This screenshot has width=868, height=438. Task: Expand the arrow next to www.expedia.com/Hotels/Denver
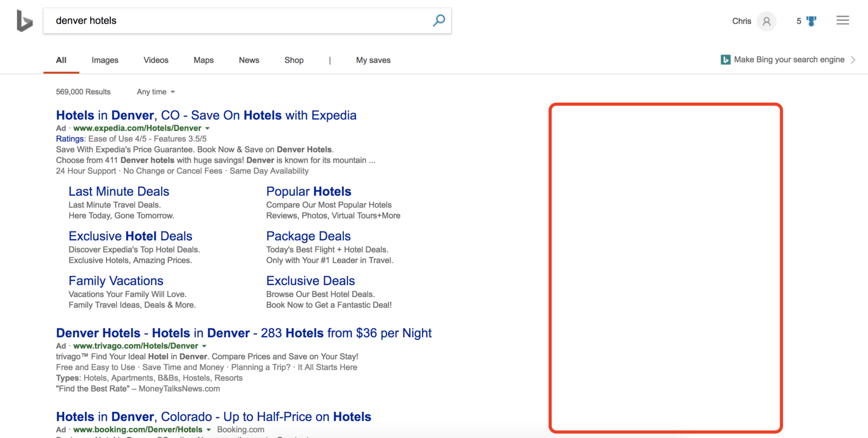coord(207,128)
